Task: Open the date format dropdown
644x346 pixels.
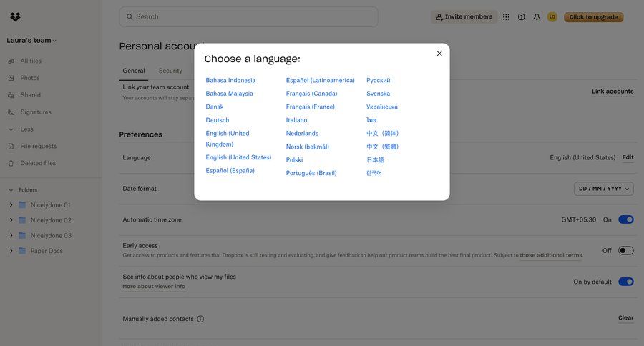Action: point(604,189)
